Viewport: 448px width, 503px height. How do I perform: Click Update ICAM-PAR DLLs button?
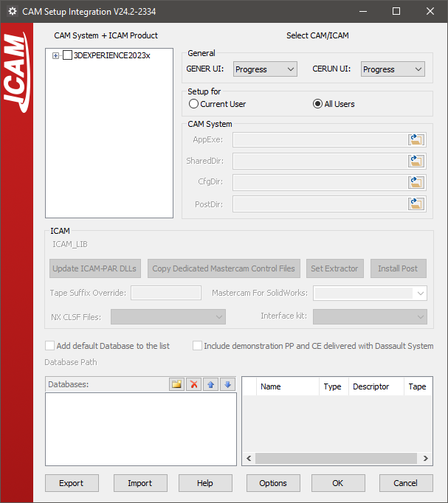(95, 268)
